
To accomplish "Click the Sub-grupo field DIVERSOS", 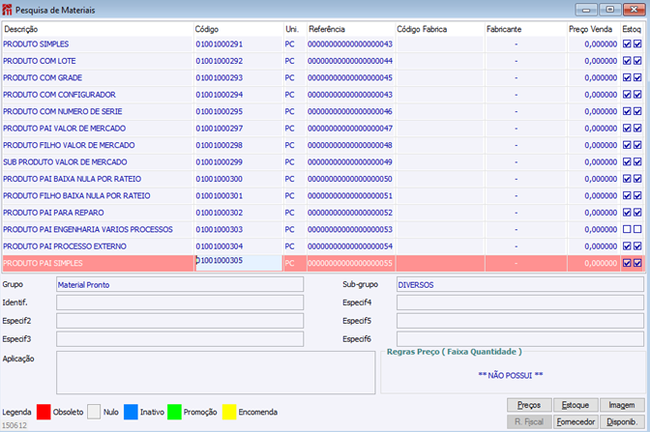I will coord(520,284).
